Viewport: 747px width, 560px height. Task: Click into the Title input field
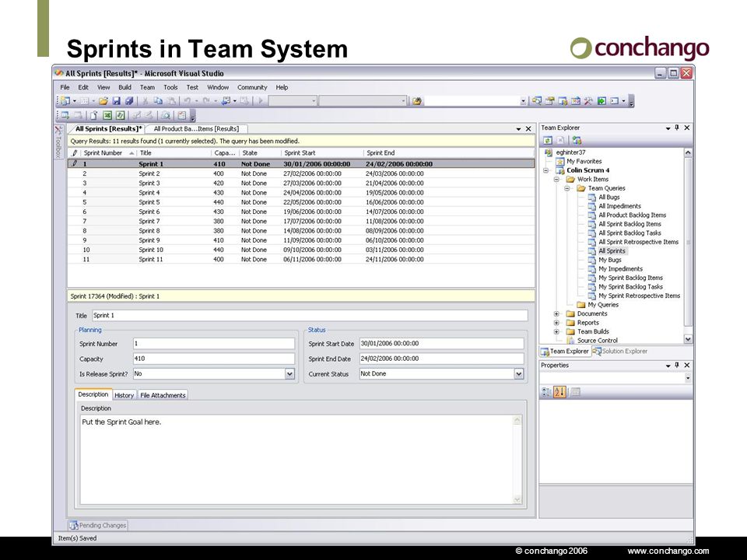310,316
